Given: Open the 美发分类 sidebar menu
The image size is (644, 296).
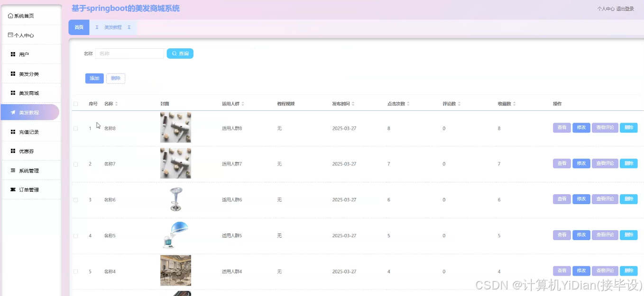Looking at the screenshot, I should (31, 74).
